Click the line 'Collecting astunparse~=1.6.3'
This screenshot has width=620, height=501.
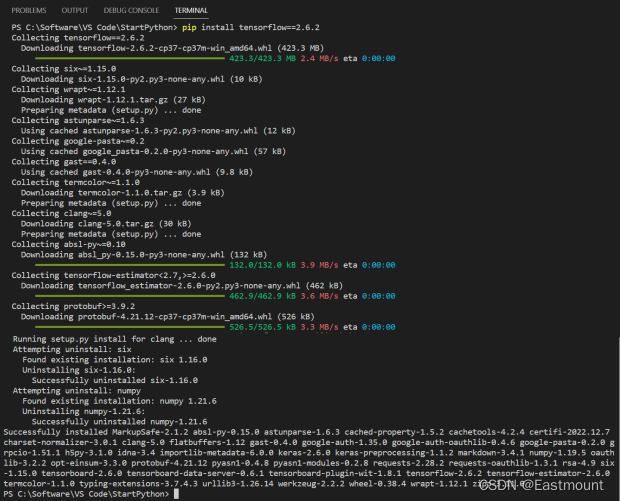(x=78, y=120)
